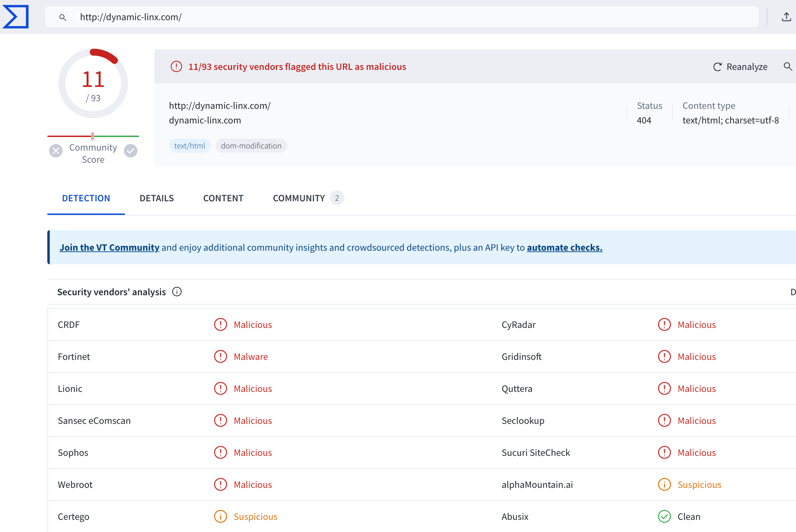
Task: Click the text/html tag
Action: click(190, 146)
